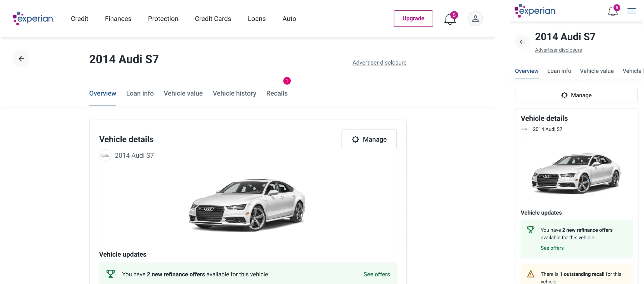Switch to Vehicle value tab in mobile view
Image resolution: width=644 pixels, height=284 pixels.
pos(597,71)
